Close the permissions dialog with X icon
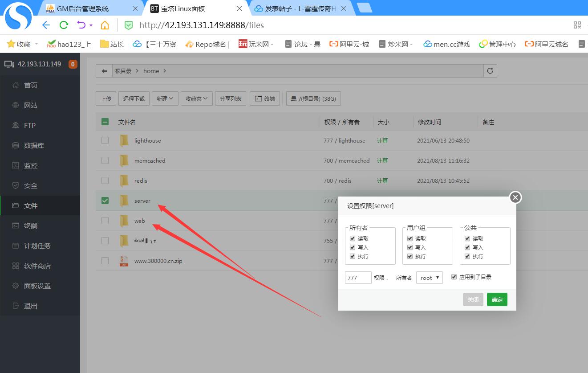The width and height of the screenshot is (588, 373). (515, 197)
